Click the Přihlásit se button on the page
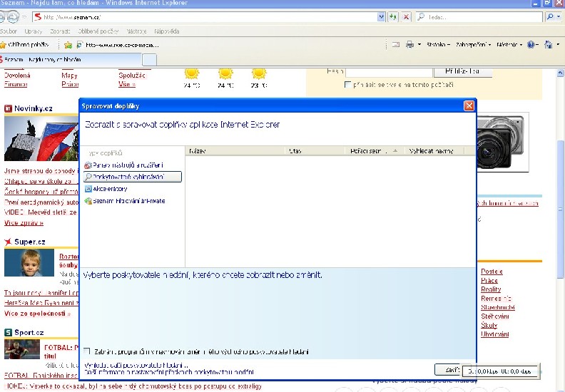The width and height of the screenshot is (565, 392). pyautogui.click(x=463, y=71)
